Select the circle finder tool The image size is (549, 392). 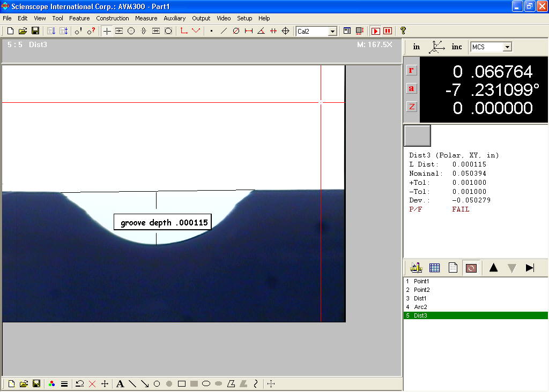(131, 31)
